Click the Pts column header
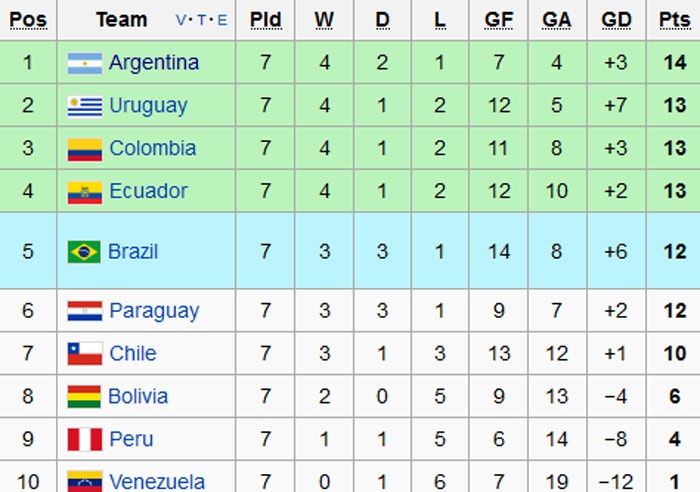 [673, 20]
